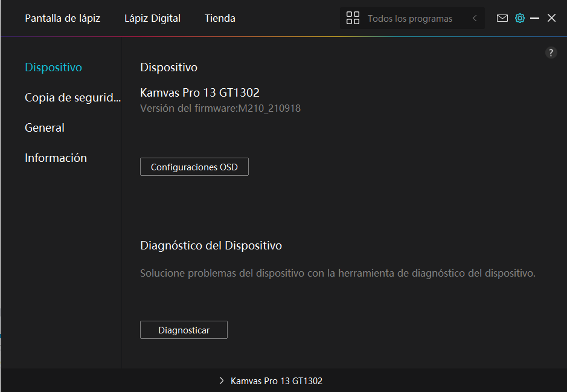Click the four-squares programs grid icon

pos(353,18)
